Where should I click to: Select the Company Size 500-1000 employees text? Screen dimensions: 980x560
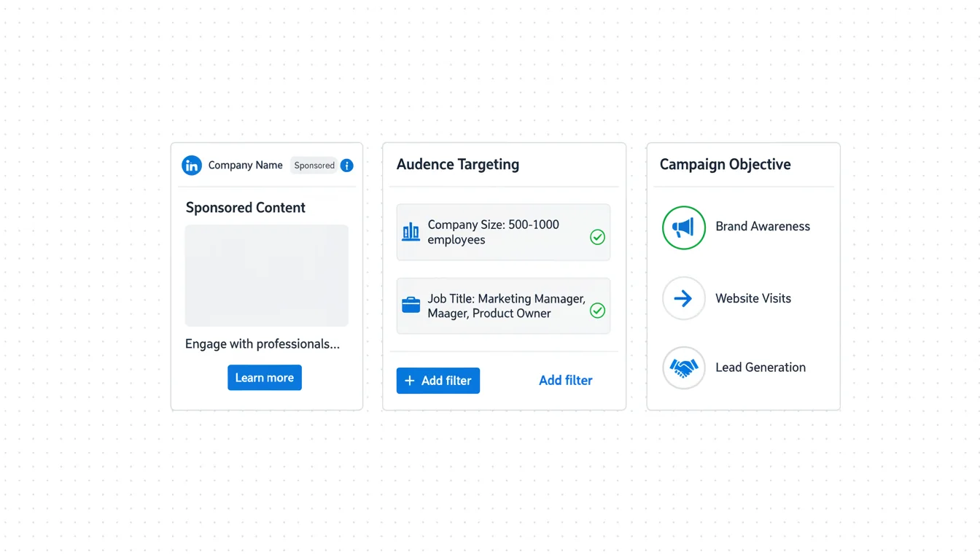[x=493, y=232]
